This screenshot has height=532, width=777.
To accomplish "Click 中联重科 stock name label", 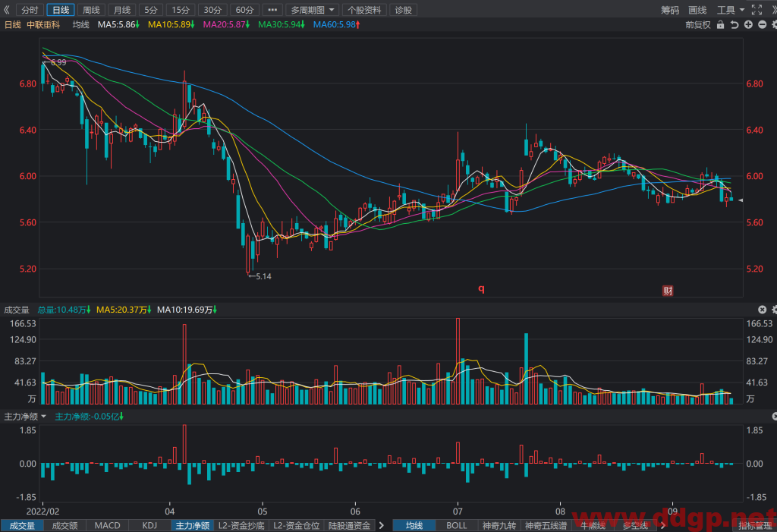I will tap(43, 24).
